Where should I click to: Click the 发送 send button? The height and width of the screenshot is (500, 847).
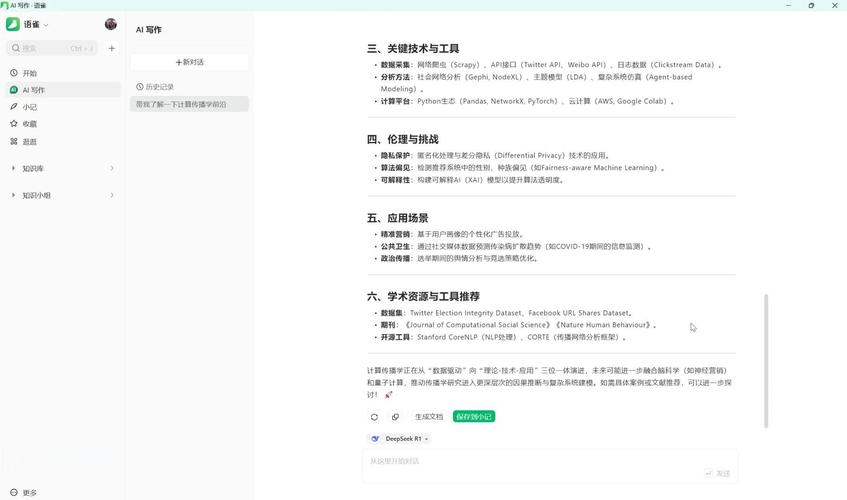pos(718,474)
